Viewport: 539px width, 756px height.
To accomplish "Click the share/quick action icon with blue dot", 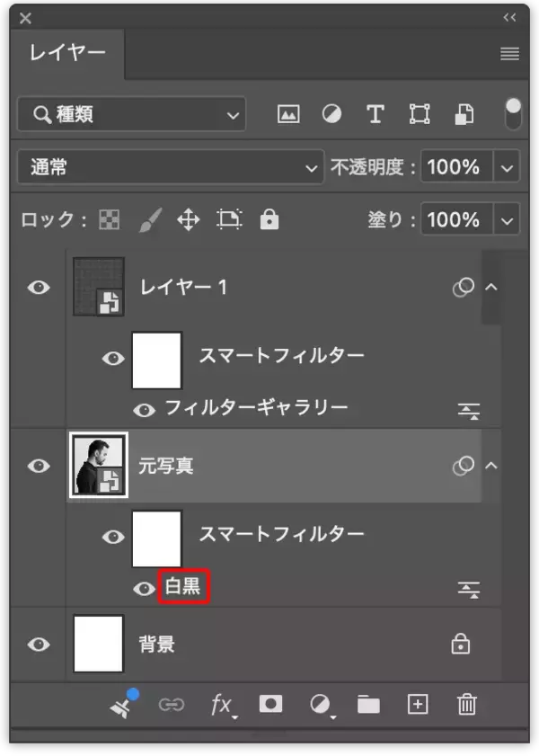I will 124,704.
